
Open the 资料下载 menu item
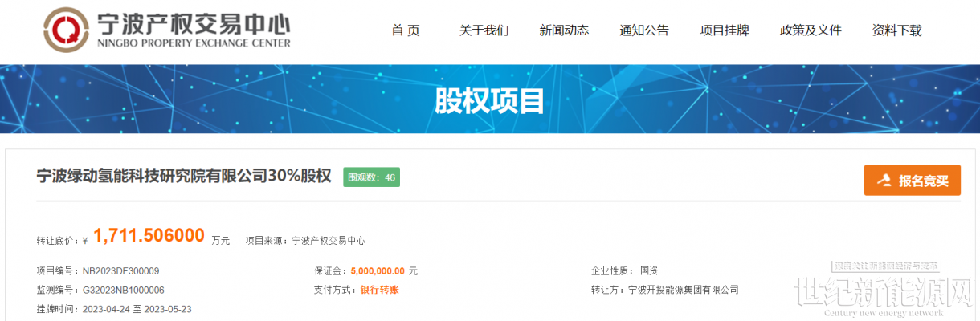[897, 30]
